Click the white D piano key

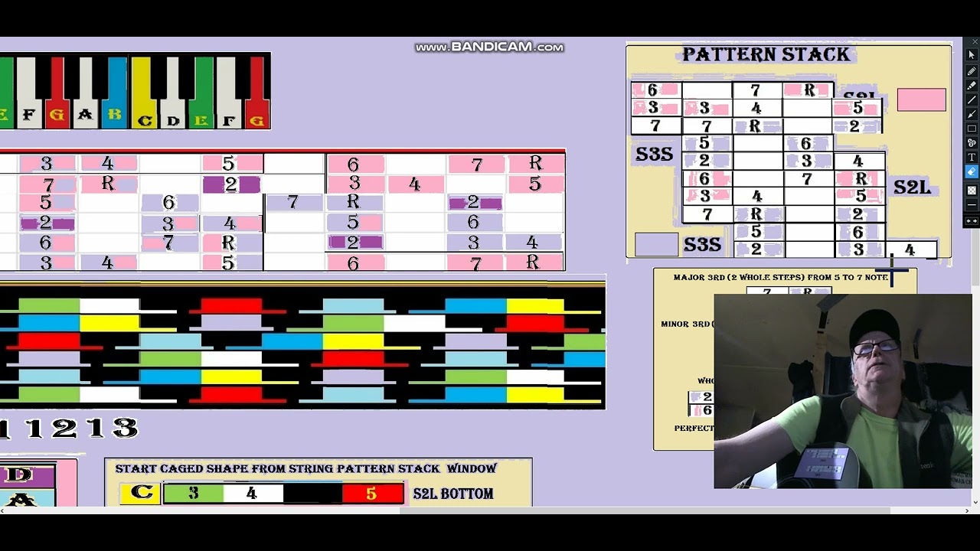pos(173,93)
